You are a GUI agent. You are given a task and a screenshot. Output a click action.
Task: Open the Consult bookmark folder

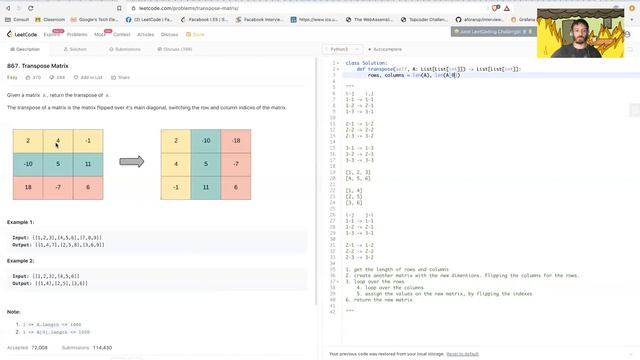point(17,19)
